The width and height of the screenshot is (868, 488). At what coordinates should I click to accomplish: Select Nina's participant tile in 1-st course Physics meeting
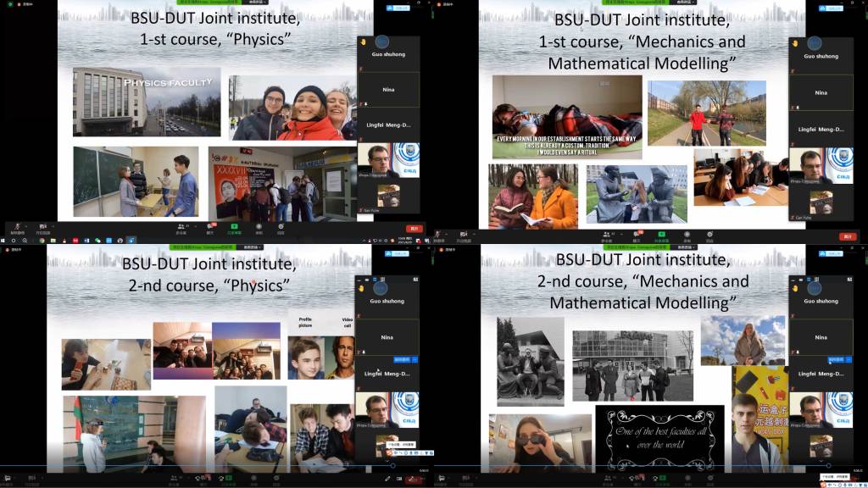[388, 88]
